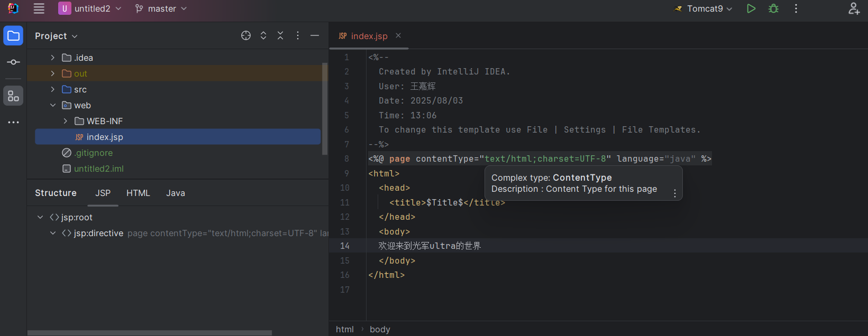Click the IntelliJ IDEA logo icon
Image resolution: width=868 pixels, height=336 pixels.
coord(13,8)
